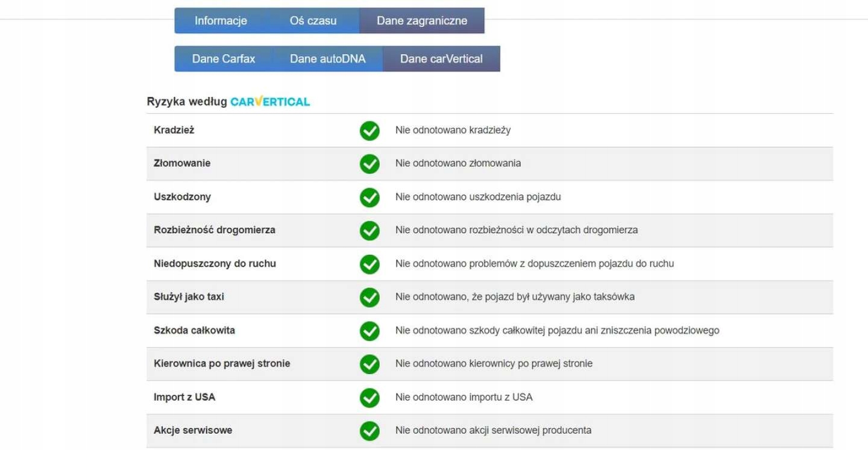Viewport: 868px width, 450px height.
Task: Click the checkmark icon next to Uszkodzony
Action: [x=370, y=198]
